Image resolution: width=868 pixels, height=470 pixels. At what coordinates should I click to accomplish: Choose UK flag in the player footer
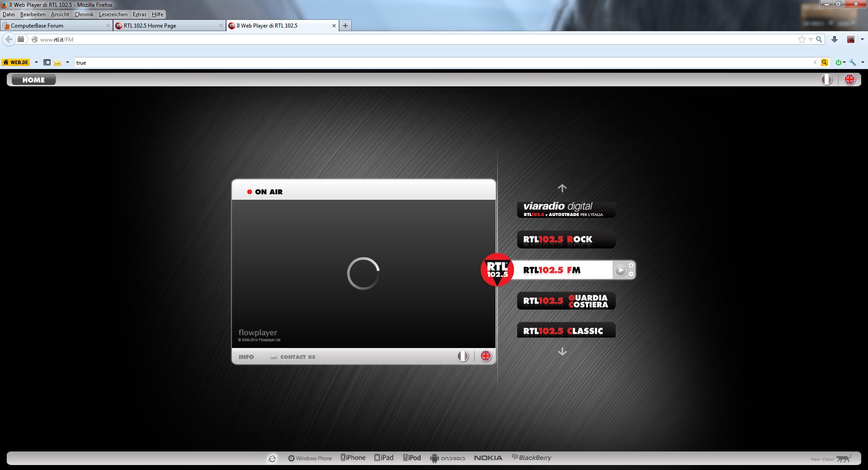point(486,356)
